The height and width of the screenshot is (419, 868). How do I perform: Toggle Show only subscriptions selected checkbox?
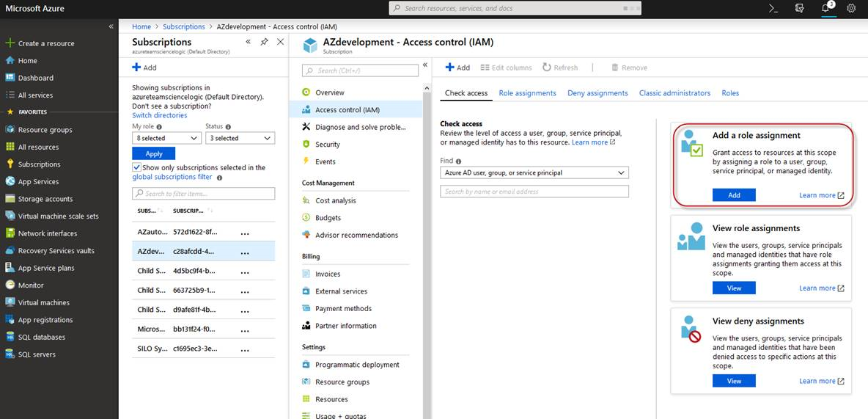tap(136, 167)
